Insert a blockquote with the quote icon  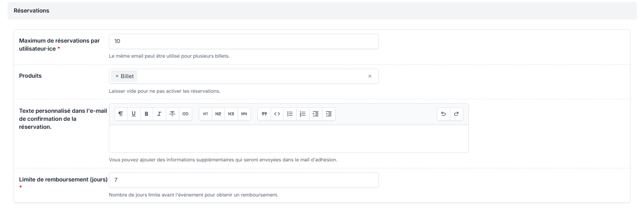[264, 114]
